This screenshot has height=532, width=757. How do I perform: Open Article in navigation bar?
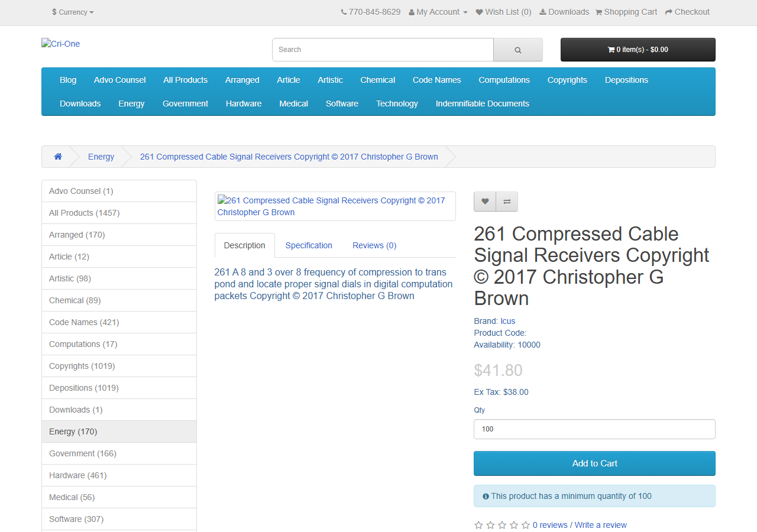pyautogui.click(x=289, y=80)
